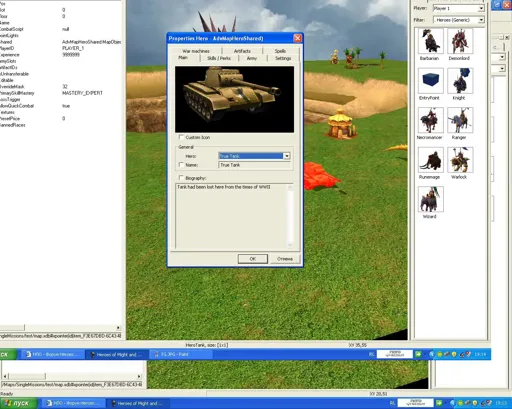Switch to the Army tab
512x409 pixels.
pos(252,58)
